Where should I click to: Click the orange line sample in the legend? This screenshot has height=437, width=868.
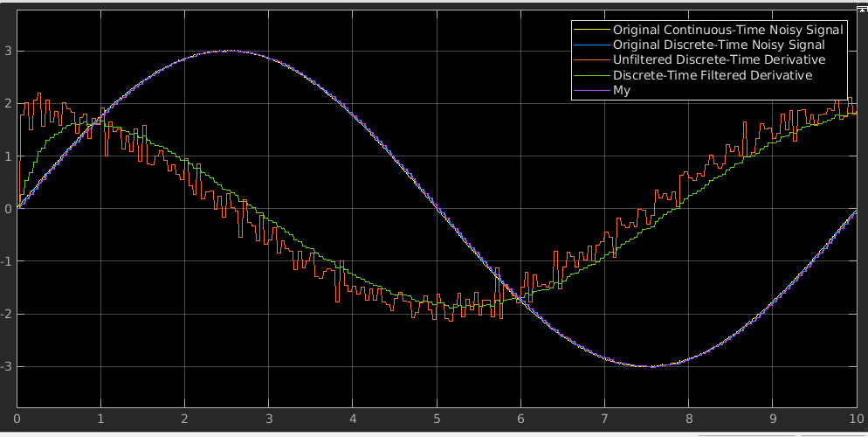pyautogui.click(x=592, y=59)
